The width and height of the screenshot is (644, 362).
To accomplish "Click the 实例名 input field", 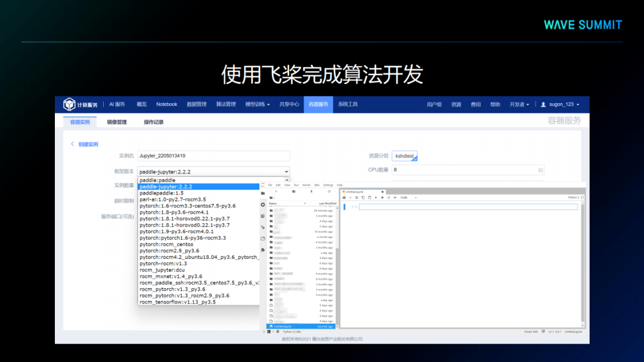I will pos(213,156).
